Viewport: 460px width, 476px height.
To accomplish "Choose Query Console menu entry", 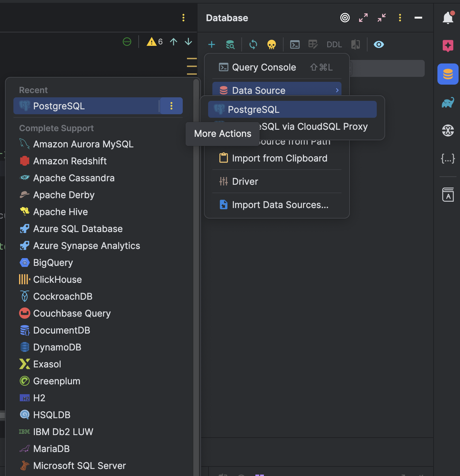I will [277, 67].
